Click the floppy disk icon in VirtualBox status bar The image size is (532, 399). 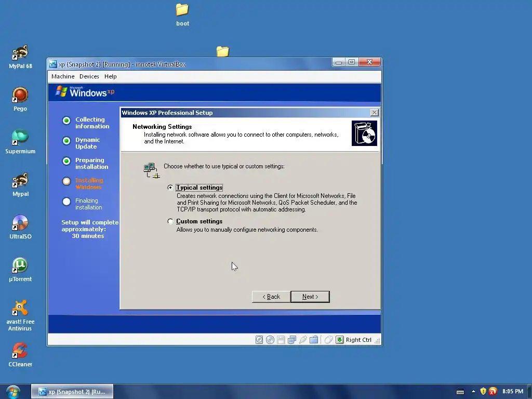(281, 340)
